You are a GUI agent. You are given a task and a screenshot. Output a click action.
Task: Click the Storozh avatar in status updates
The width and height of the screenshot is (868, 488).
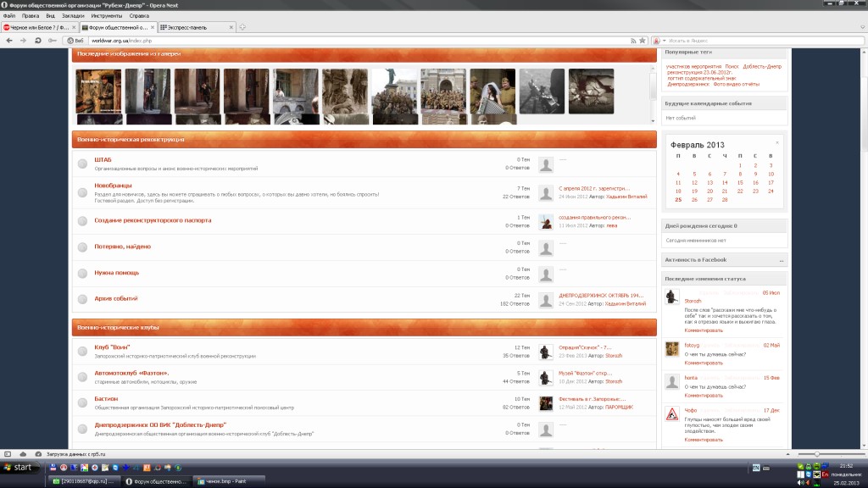(x=671, y=296)
